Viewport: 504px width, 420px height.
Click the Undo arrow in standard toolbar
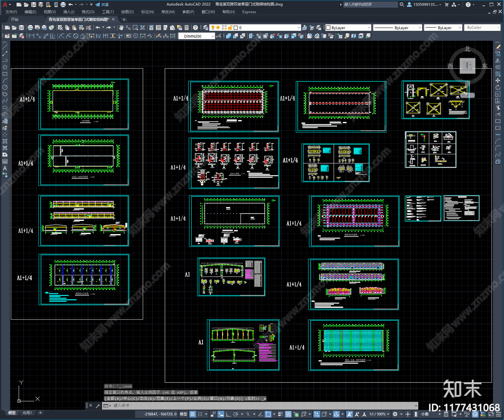click(98, 28)
